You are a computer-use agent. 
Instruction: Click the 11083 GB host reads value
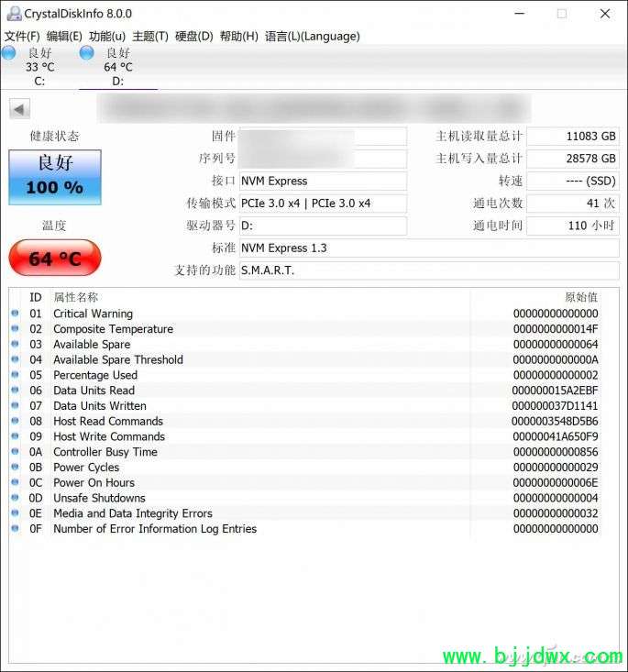click(x=573, y=137)
